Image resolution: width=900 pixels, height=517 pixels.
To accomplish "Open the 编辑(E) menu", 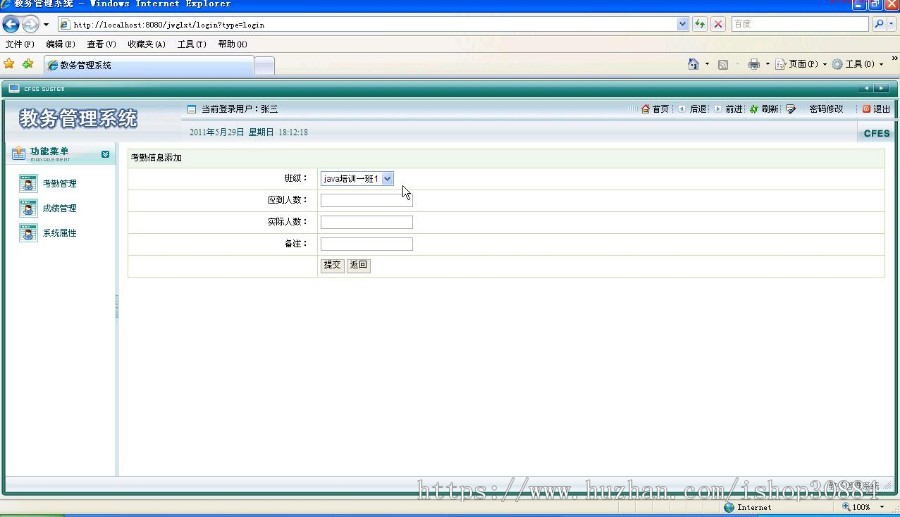I will (x=60, y=44).
